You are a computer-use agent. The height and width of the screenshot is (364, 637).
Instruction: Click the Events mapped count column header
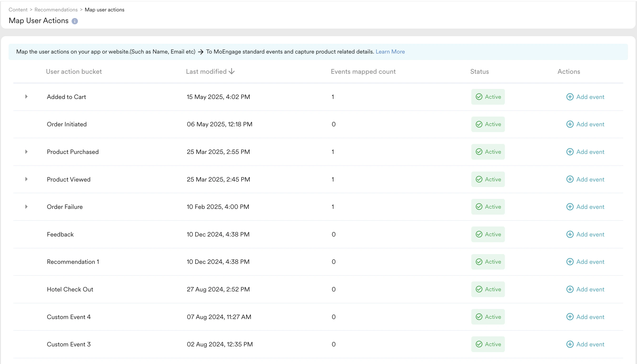click(363, 72)
